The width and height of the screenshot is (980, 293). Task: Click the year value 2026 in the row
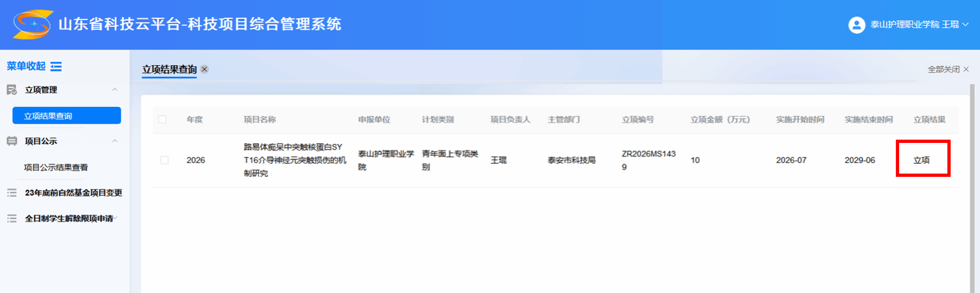point(196,160)
